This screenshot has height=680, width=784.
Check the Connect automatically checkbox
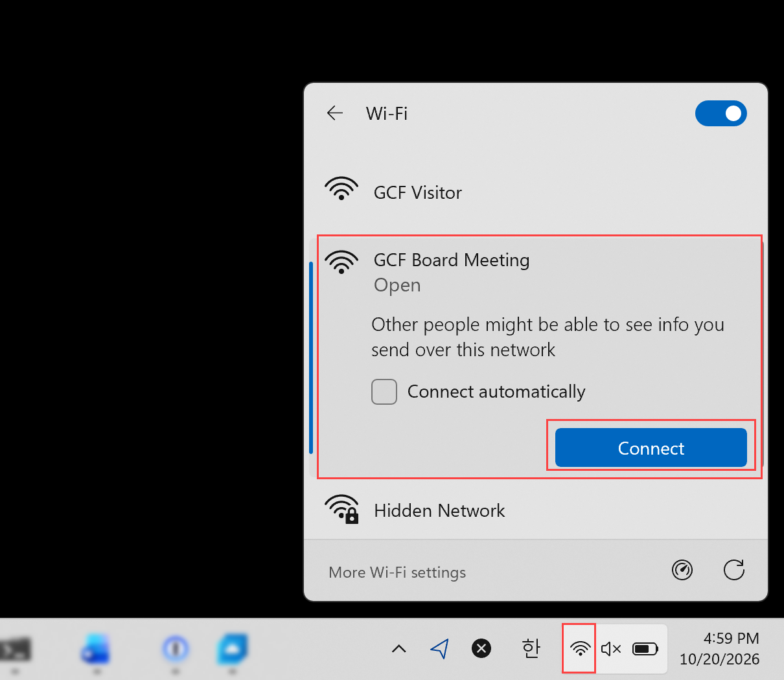tap(384, 392)
